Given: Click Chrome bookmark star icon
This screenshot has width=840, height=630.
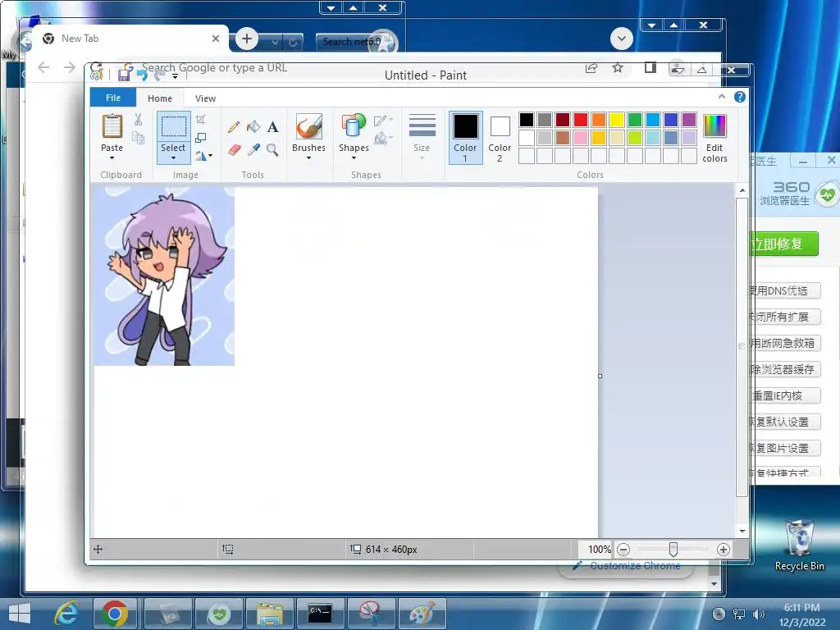Looking at the screenshot, I should coord(618,67).
